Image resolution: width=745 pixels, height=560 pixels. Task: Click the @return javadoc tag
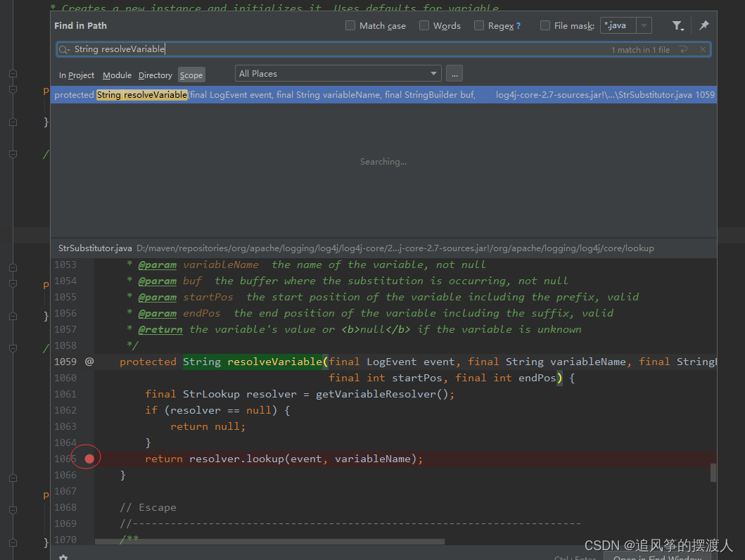(x=160, y=330)
